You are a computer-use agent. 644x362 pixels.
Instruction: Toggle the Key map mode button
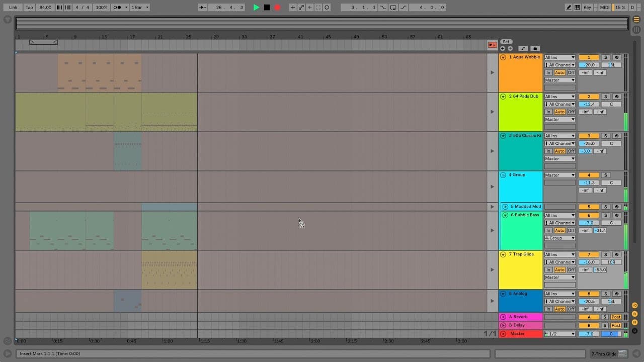pyautogui.click(x=587, y=8)
